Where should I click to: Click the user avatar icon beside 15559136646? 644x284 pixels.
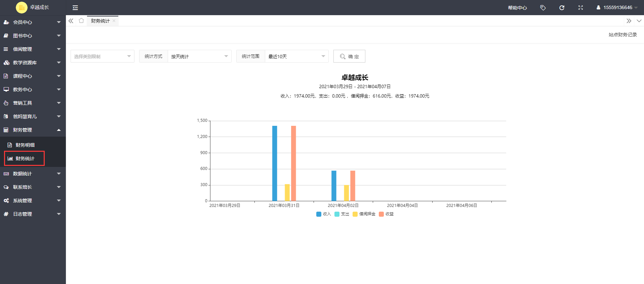[598, 7]
